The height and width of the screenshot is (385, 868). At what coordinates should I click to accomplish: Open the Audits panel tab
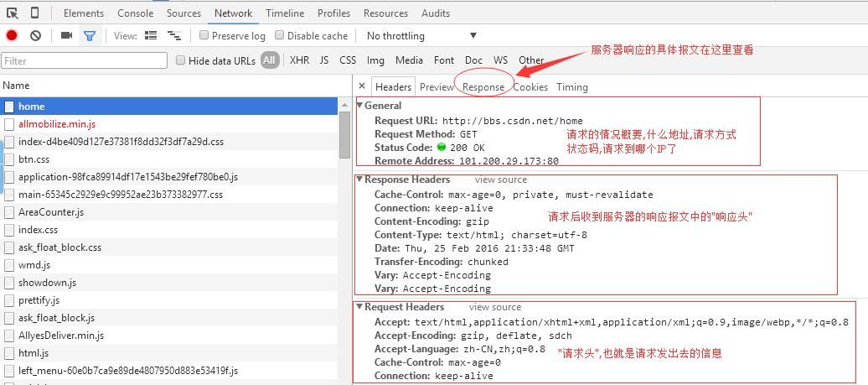click(x=436, y=13)
